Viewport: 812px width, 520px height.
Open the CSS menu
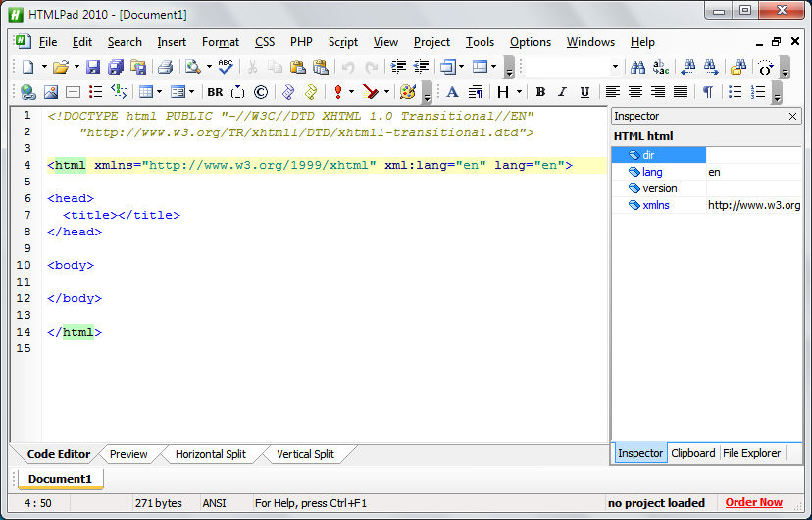(265, 42)
